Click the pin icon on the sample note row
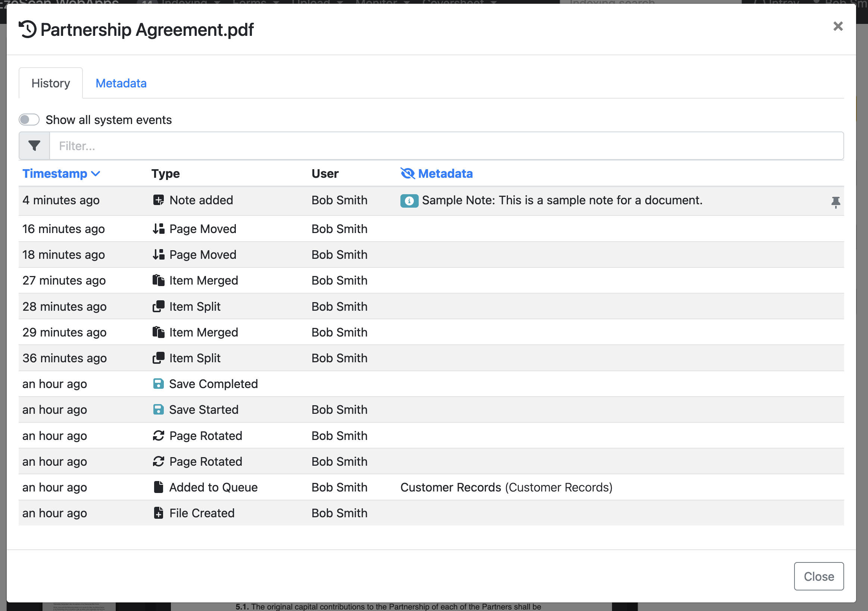The height and width of the screenshot is (611, 868). [x=836, y=202]
